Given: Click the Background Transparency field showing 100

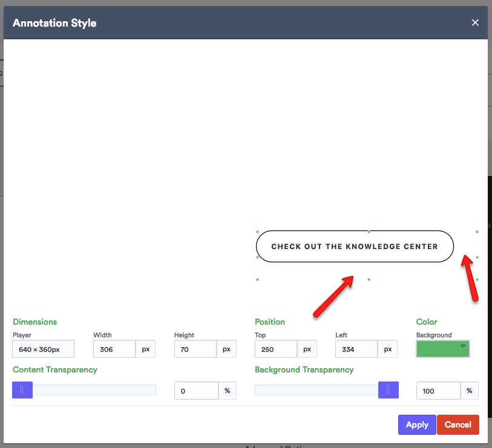Looking at the screenshot, I should coord(438,390).
